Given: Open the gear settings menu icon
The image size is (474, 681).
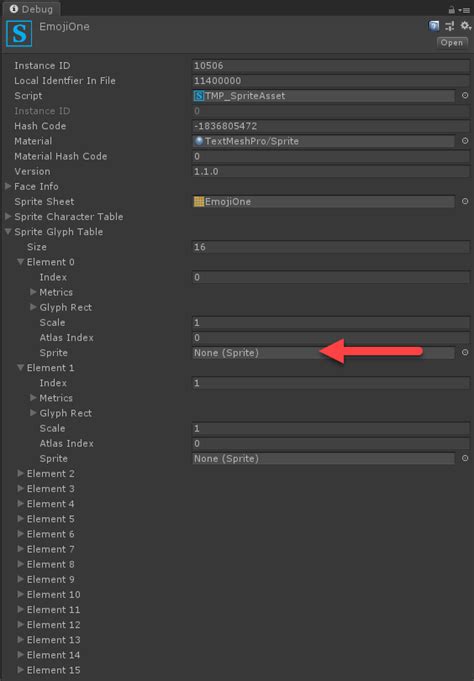Looking at the screenshot, I should click(x=465, y=26).
